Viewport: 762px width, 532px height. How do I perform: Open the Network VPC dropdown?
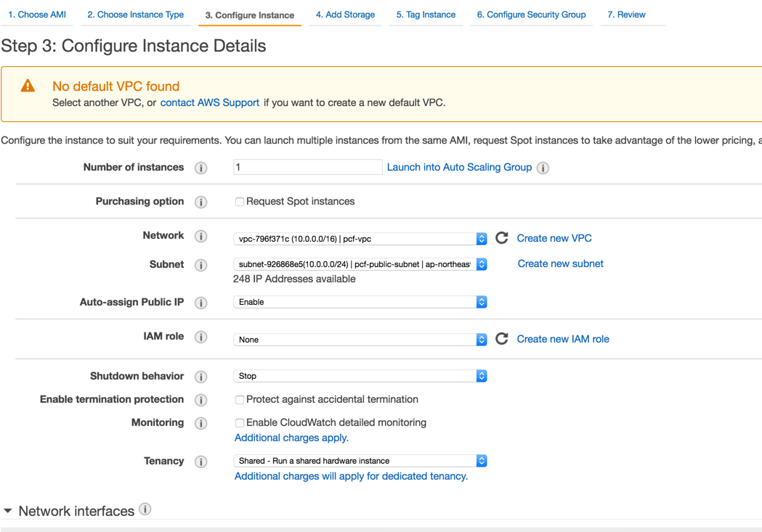(360, 239)
